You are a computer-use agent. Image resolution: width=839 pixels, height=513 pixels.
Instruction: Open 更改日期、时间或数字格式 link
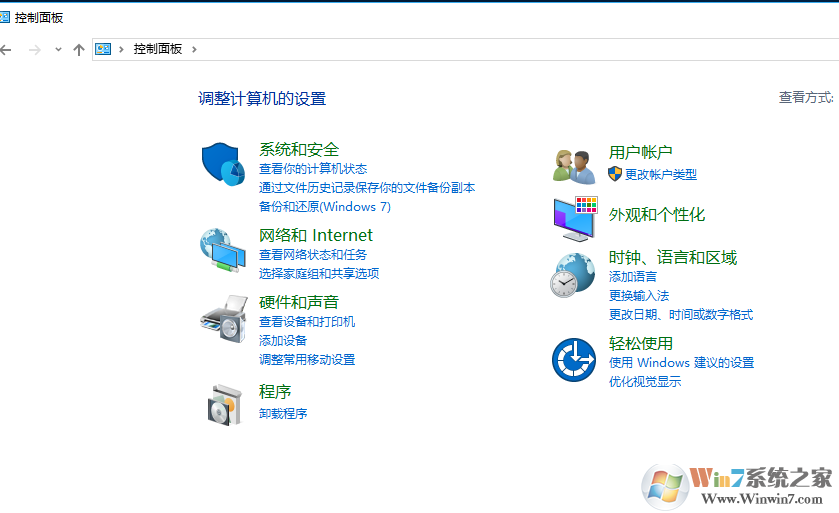681,315
